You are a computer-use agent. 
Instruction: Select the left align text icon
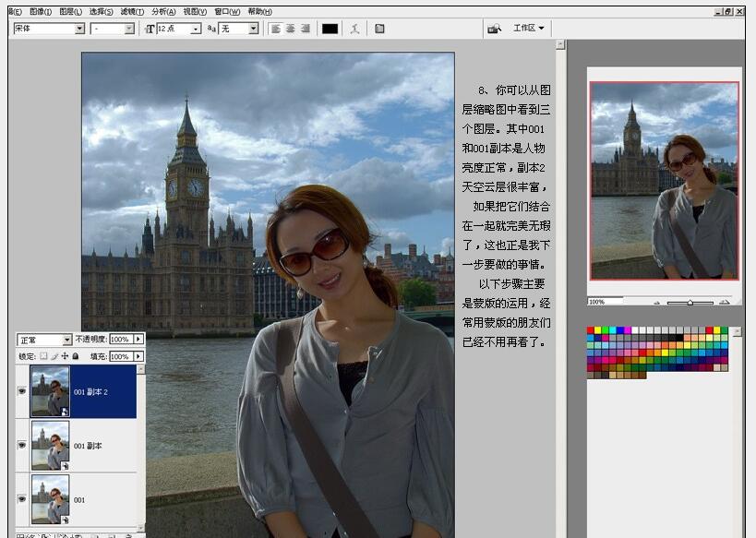277,29
